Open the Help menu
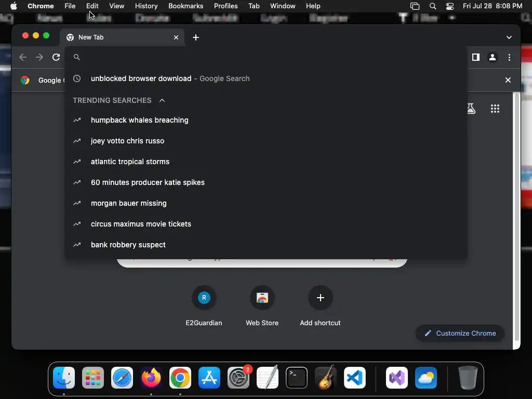Screen dimensions: 532x399 point(313,6)
